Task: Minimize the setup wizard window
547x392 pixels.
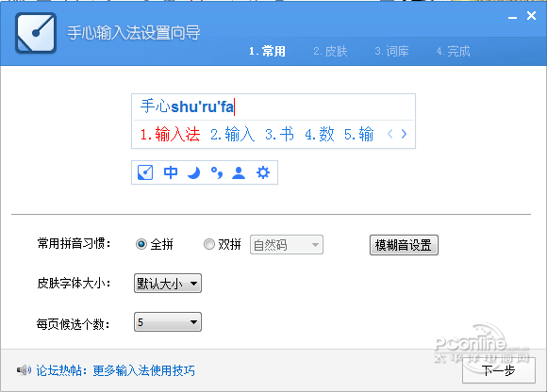Action: 512,16
